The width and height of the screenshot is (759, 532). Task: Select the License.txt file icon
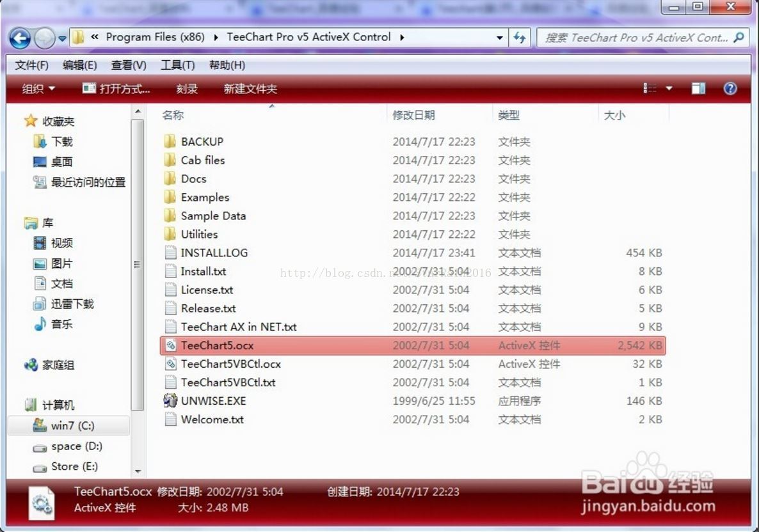170,290
